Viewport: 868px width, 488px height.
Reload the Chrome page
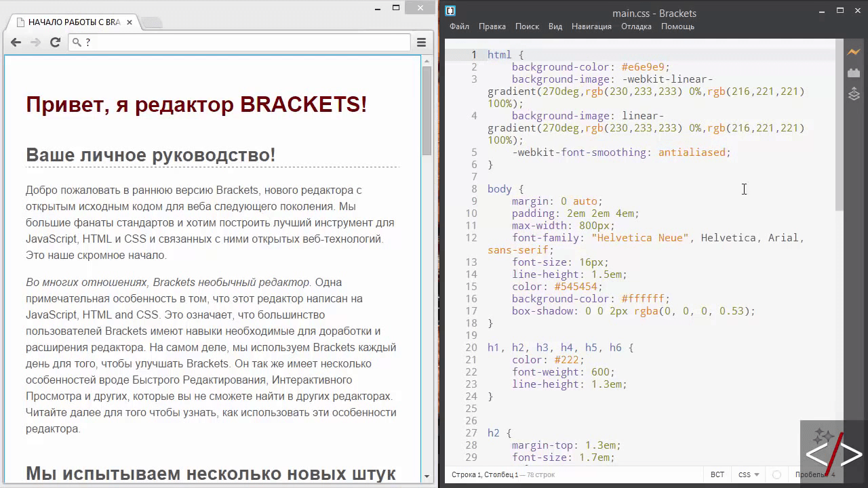coord(56,42)
